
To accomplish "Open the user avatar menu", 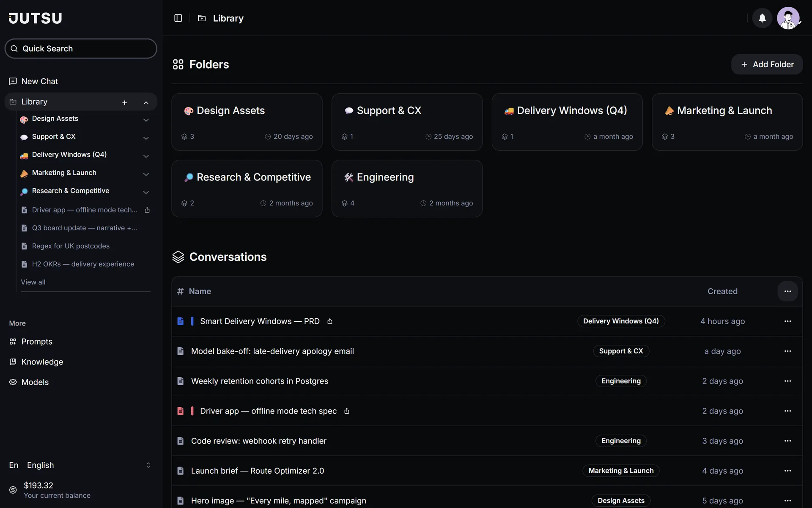I will 788,18.
